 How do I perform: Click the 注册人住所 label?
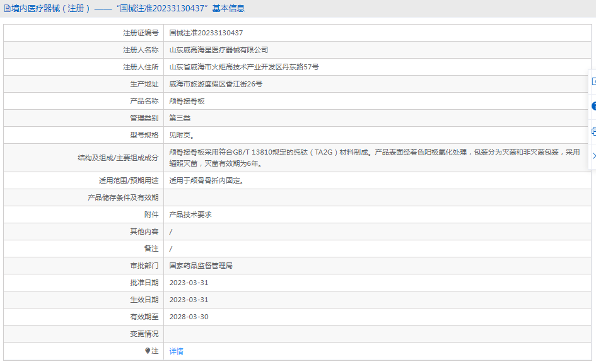point(141,67)
